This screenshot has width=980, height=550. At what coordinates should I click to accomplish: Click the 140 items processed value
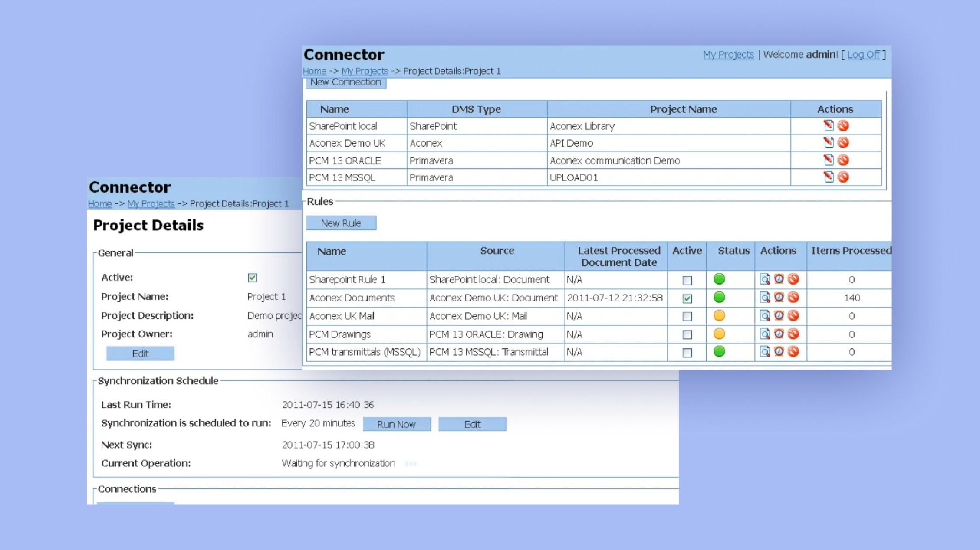click(852, 298)
